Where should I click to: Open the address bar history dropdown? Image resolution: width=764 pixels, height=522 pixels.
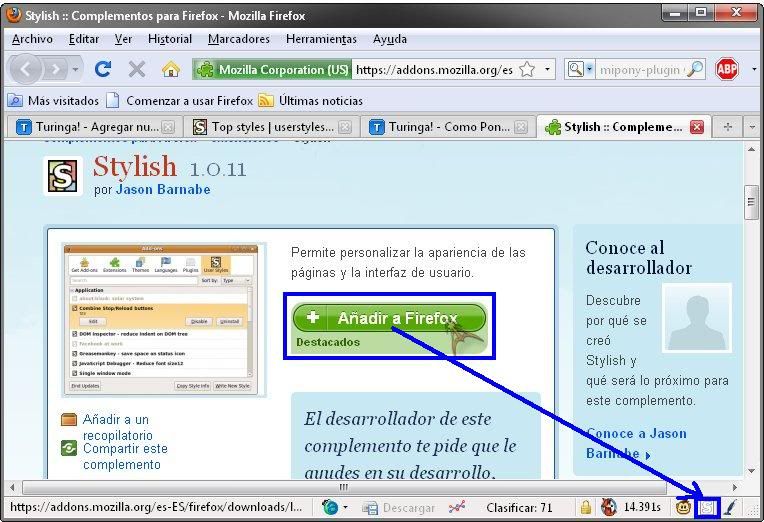[548, 70]
